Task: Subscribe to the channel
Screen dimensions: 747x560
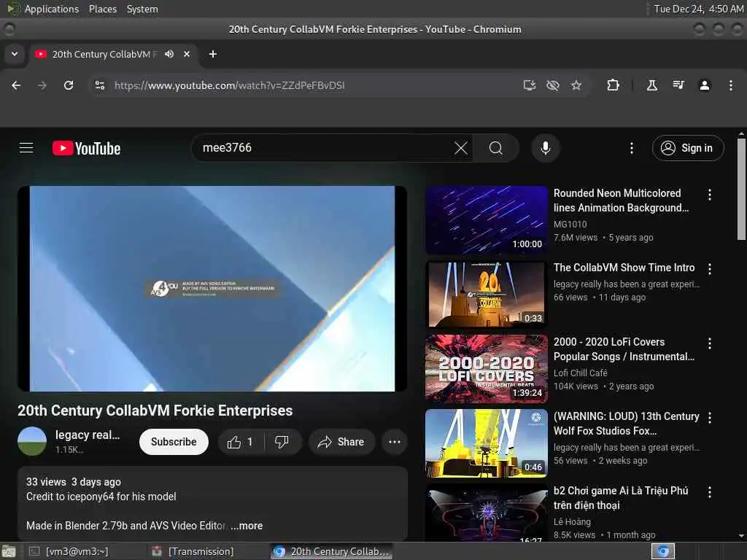Action: [174, 442]
